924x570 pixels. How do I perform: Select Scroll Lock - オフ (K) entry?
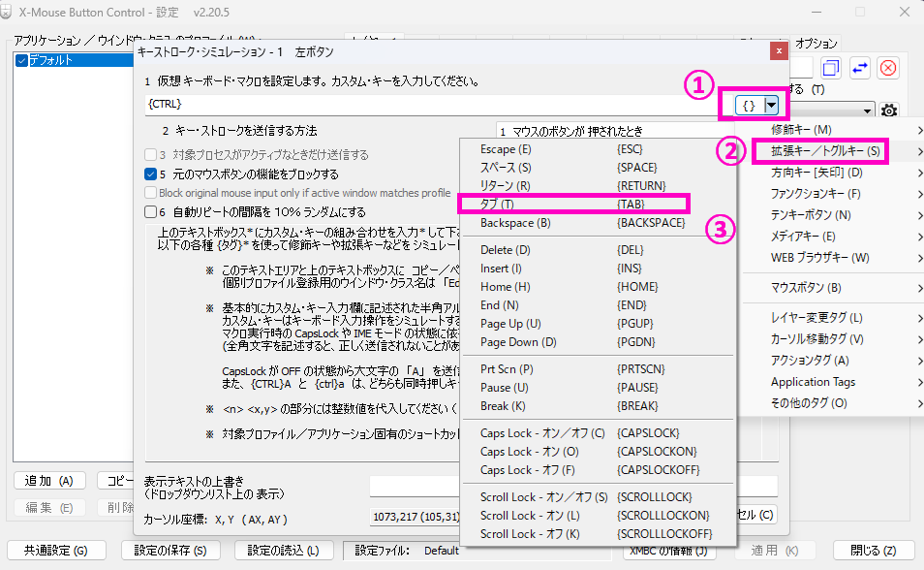click(598, 534)
